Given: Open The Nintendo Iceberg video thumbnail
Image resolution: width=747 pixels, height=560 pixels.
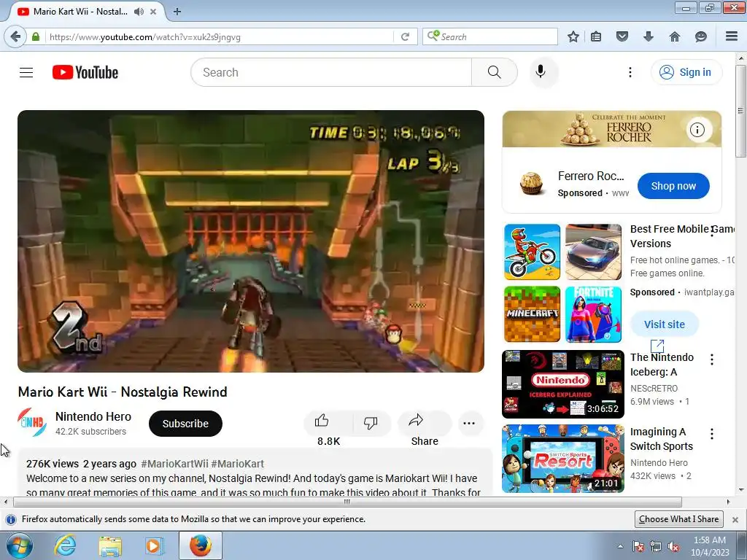Looking at the screenshot, I should pyautogui.click(x=563, y=384).
